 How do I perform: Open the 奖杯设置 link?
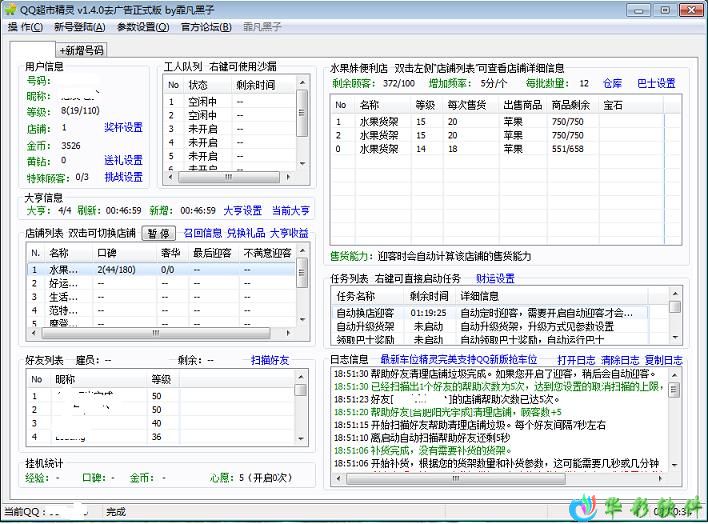tap(123, 127)
